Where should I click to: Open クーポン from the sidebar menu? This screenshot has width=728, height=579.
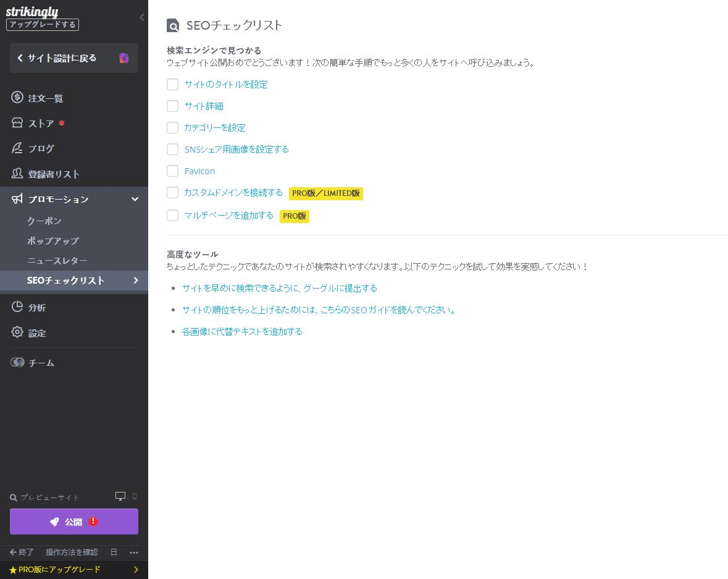(x=43, y=221)
